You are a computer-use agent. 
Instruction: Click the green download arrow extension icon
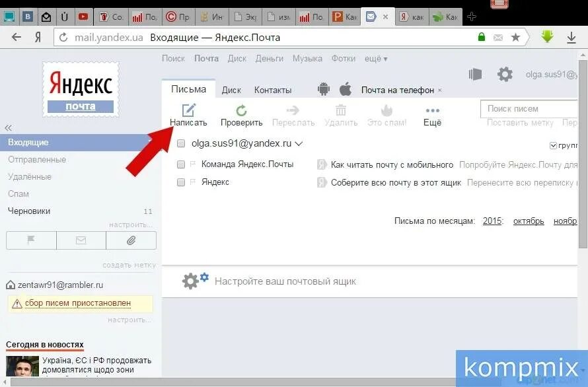548,36
